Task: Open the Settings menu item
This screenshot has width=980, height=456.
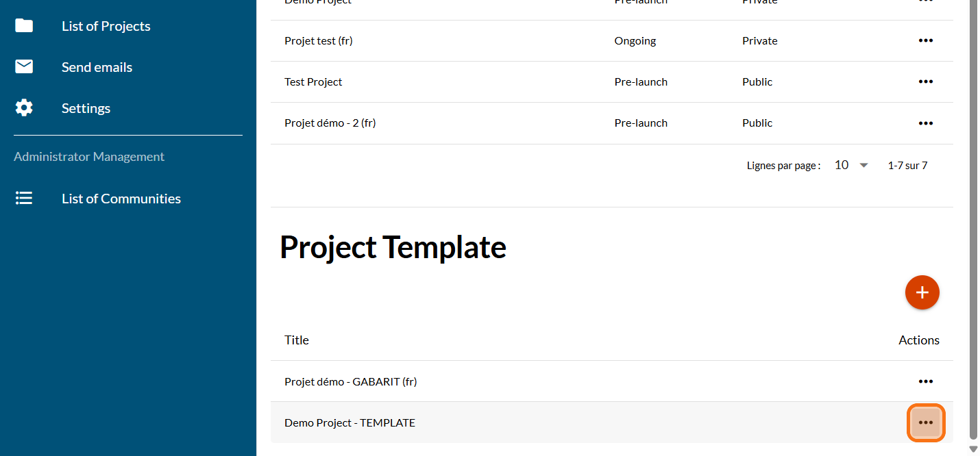Action: tap(86, 108)
